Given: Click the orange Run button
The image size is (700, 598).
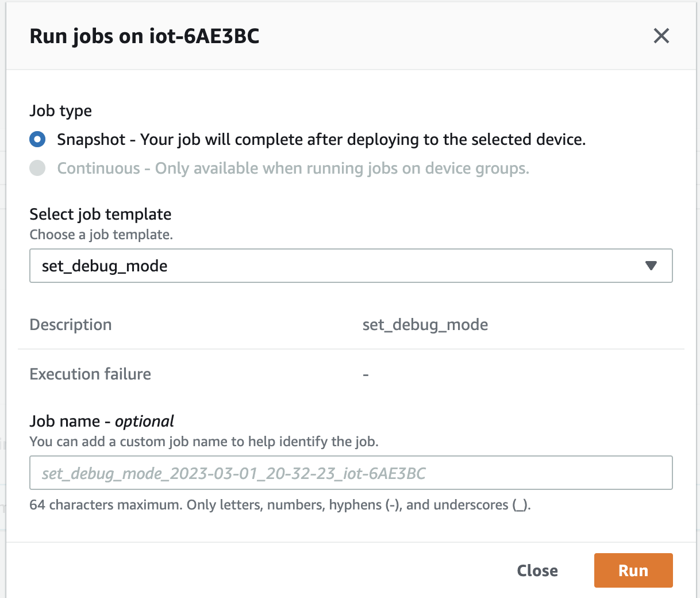Looking at the screenshot, I should click(633, 570).
